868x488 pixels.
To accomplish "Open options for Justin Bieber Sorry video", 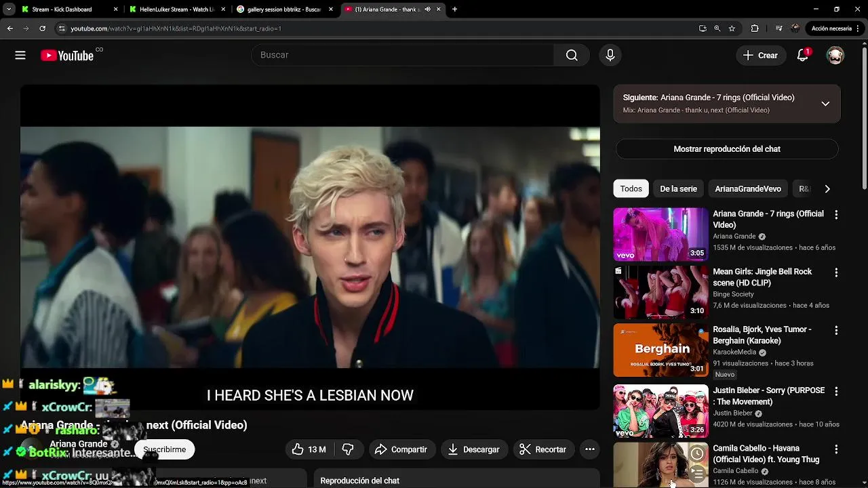I will 836,392.
